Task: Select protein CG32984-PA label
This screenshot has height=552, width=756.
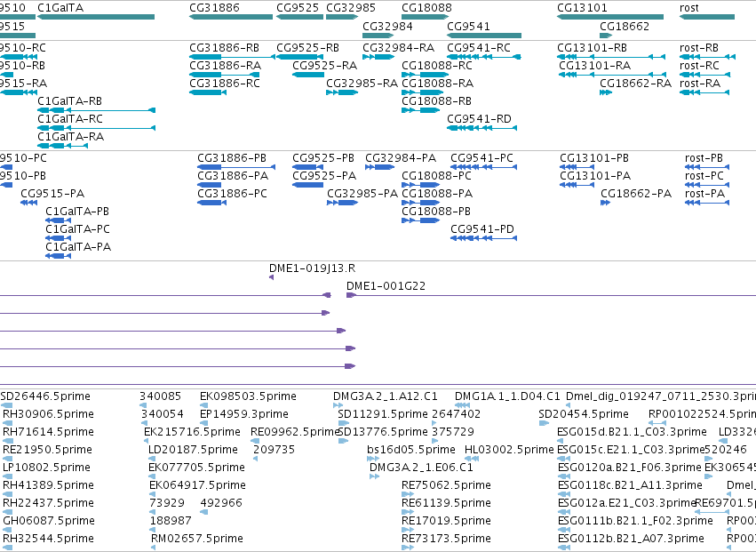Action: point(401,158)
